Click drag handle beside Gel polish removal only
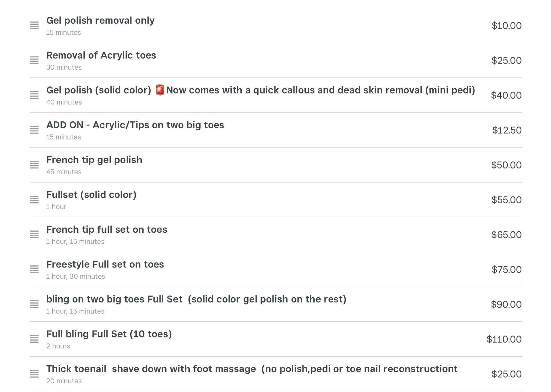The height and width of the screenshot is (392, 551). point(34,26)
